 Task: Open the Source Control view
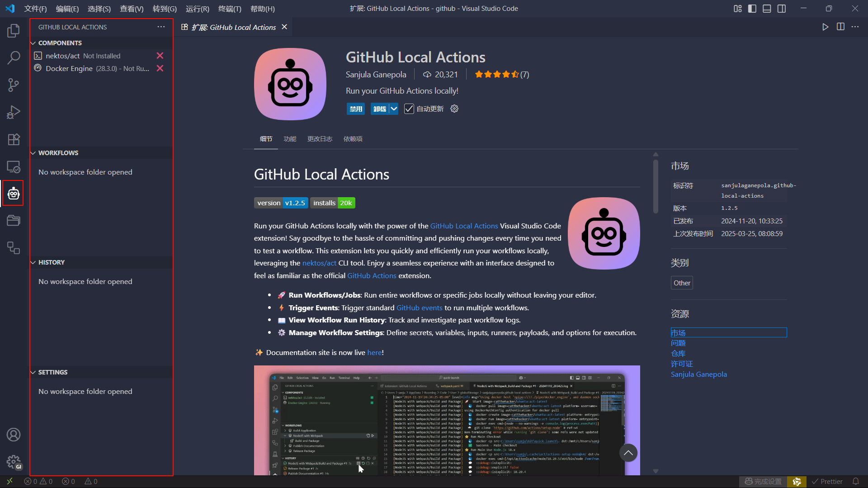(14, 85)
